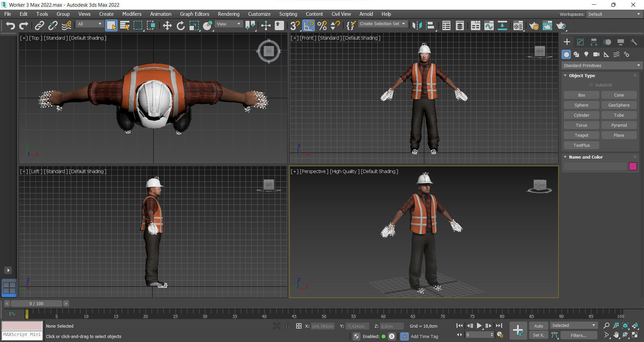Select the Unlink Selection tool
The height and width of the screenshot is (342, 644).
(x=53, y=26)
